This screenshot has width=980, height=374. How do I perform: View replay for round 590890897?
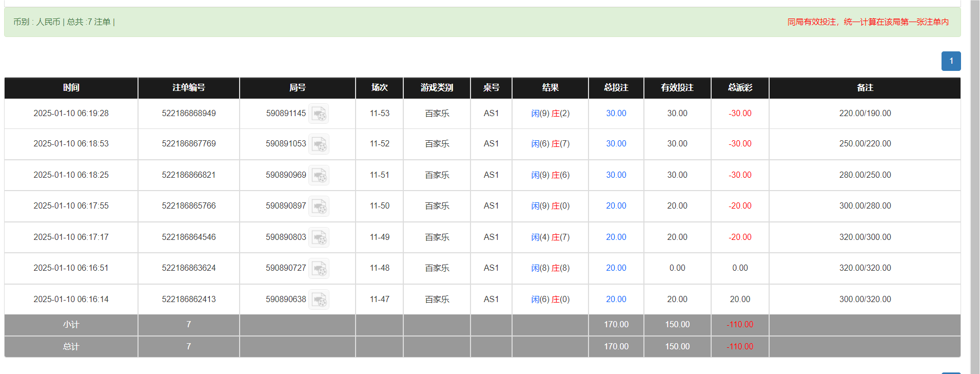(319, 206)
